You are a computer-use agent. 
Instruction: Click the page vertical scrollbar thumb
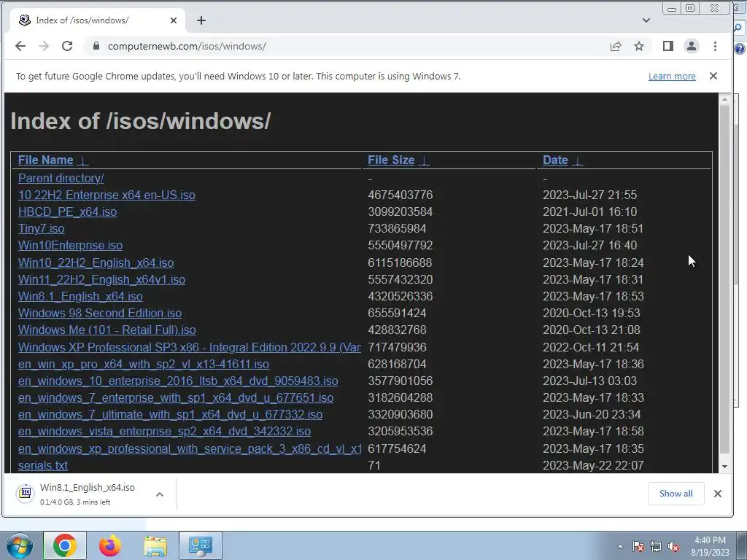[724, 279]
